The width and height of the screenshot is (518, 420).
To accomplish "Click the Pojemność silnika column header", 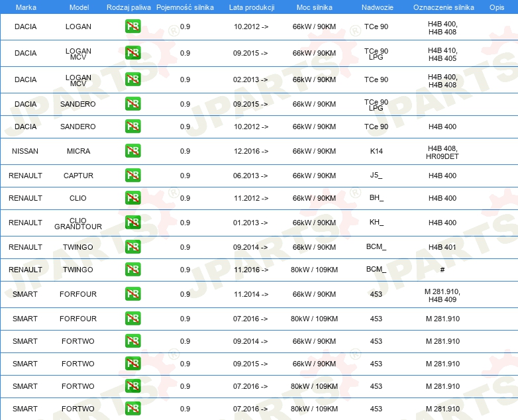I will coord(185,7).
